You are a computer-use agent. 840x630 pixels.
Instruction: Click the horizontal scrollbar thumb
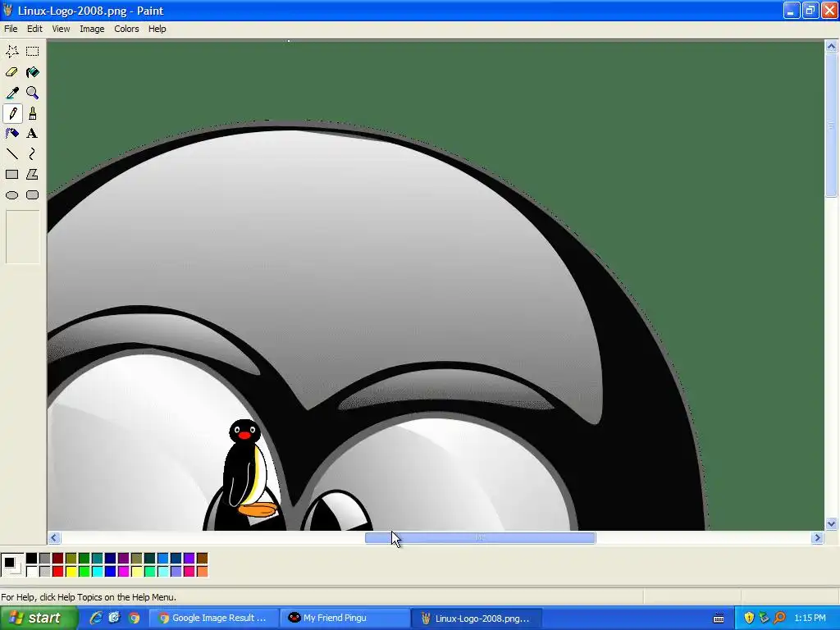tap(480, 538)
